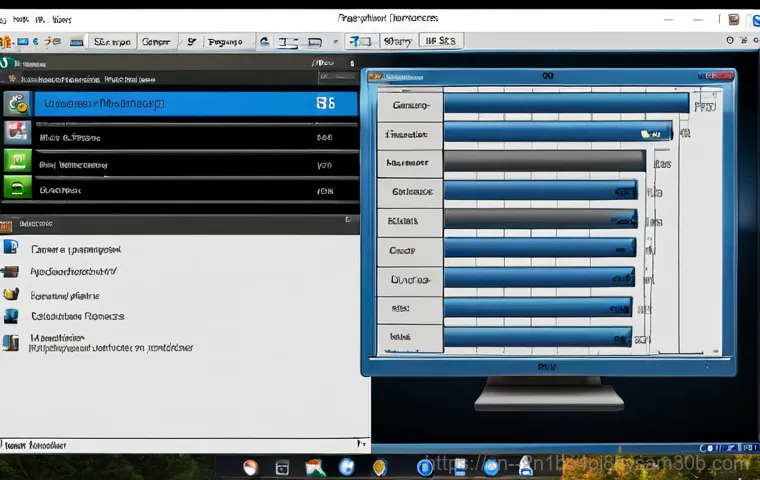Open the 'Gamer' toolbar dropdown
The width and height of the screenshot is (760, 480).
coord(157,42)
